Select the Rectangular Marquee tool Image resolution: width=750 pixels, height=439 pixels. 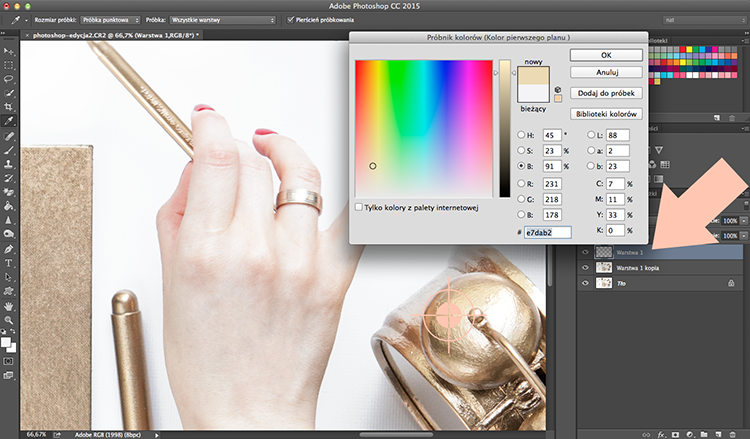click(9, 65)
